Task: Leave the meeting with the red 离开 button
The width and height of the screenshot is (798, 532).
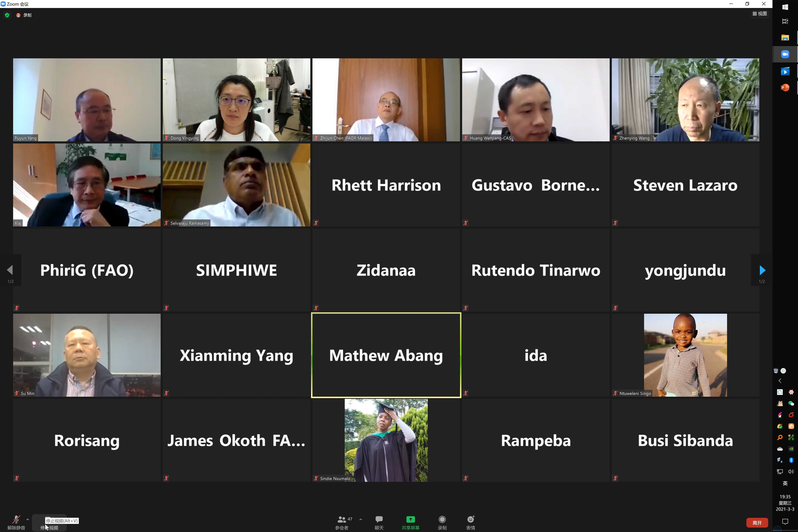Action: pyautogui.click(x=757, y=523)
